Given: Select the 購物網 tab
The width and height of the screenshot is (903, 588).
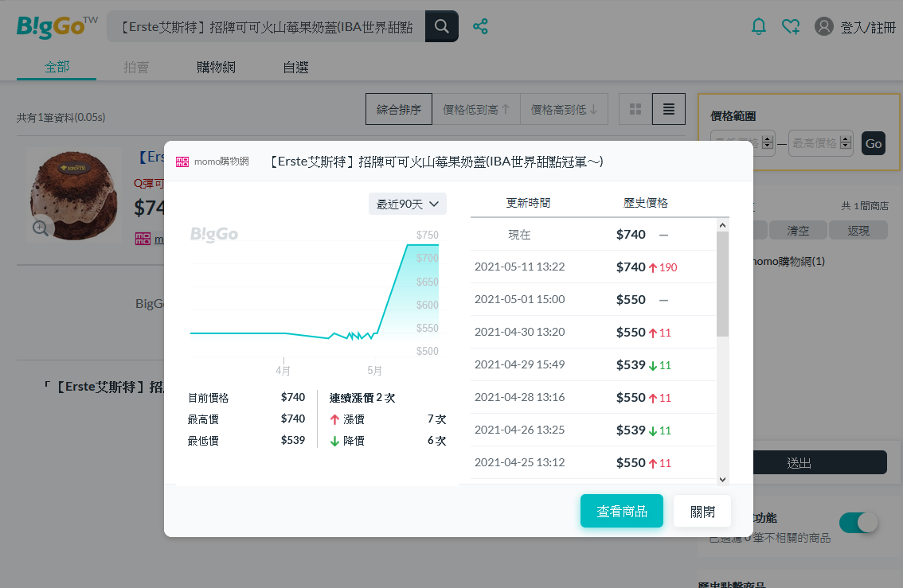Looking at the screenshot, I should (x=216, y=68).
